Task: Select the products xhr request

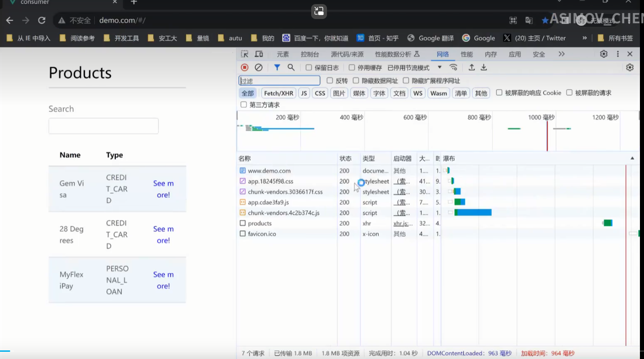Action: tap(260, 223)
